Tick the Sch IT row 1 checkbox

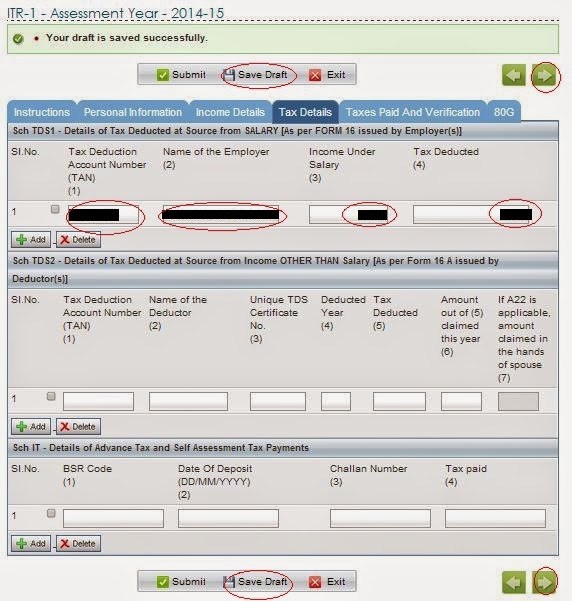pos(51,513)
